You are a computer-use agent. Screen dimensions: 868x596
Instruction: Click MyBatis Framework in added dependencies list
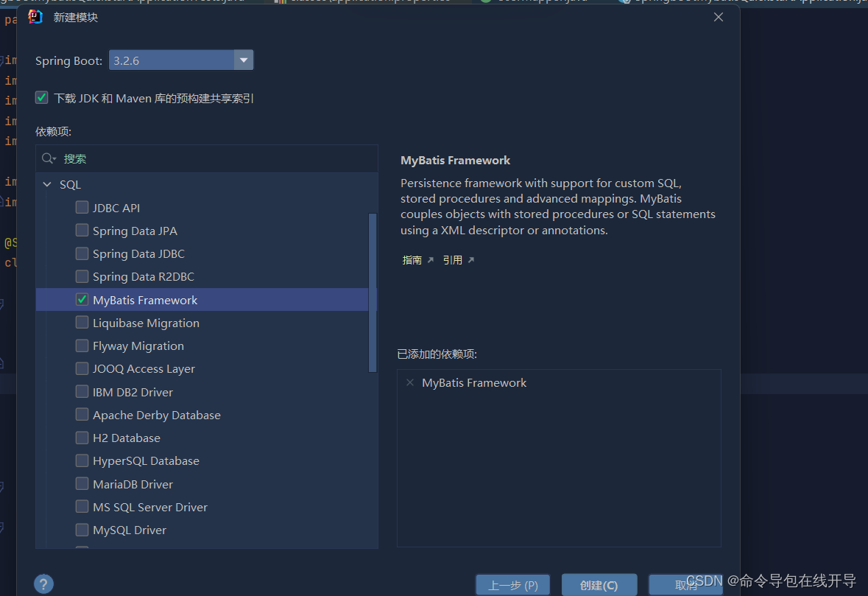point(474,383)
